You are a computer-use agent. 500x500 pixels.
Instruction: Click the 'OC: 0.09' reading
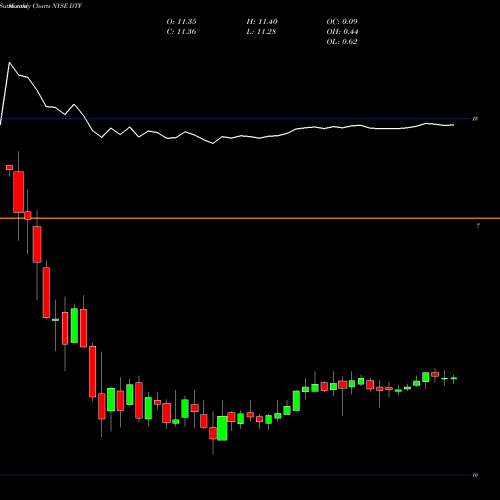click(342, 22)
